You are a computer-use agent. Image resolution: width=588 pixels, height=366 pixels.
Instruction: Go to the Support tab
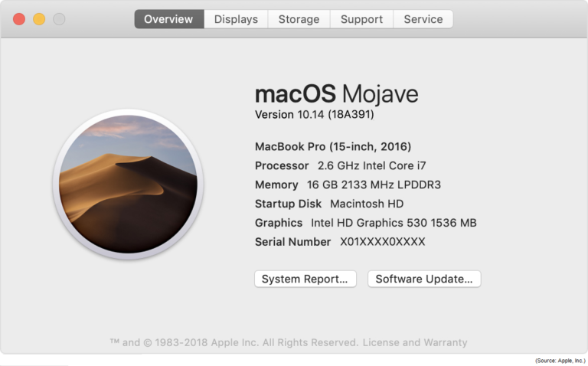[x=361, y=19]
